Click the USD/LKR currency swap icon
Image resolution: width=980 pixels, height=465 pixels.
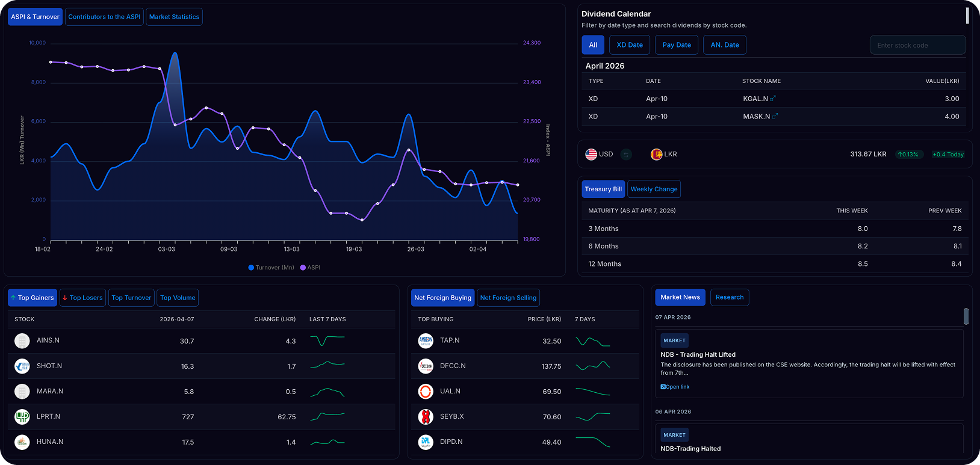[626, 155]
